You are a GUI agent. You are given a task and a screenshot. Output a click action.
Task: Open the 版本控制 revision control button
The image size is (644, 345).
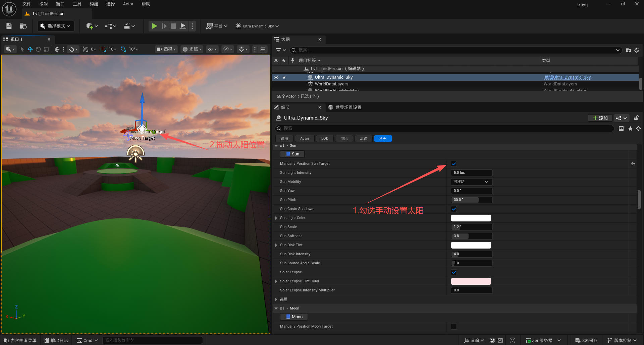pyautogui.click(x=622, y=340)
